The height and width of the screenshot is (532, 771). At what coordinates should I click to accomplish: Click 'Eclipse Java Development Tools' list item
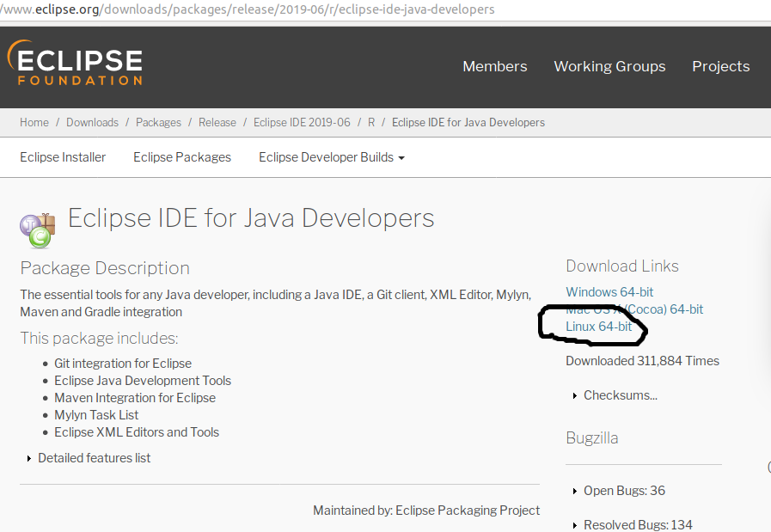tap(143, 381)
